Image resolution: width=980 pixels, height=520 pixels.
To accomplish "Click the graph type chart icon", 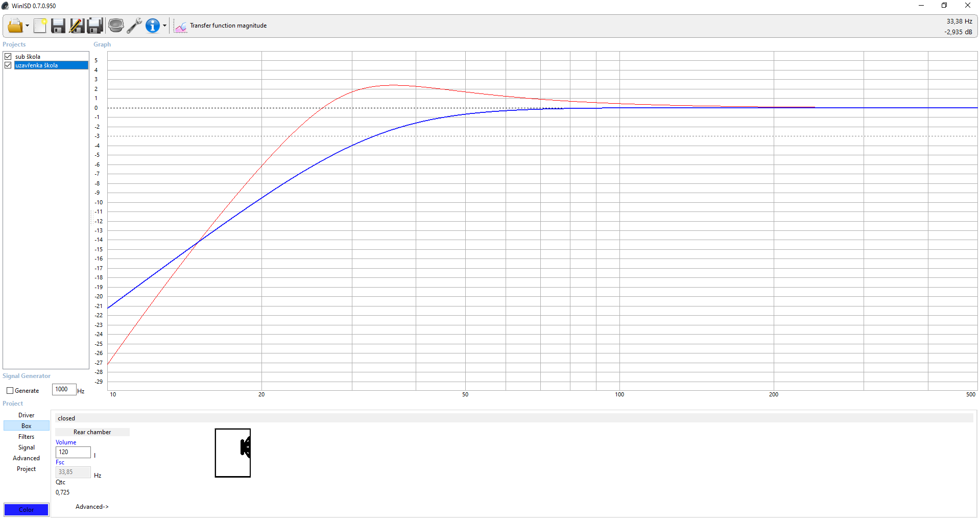I will tap(180, 26).
